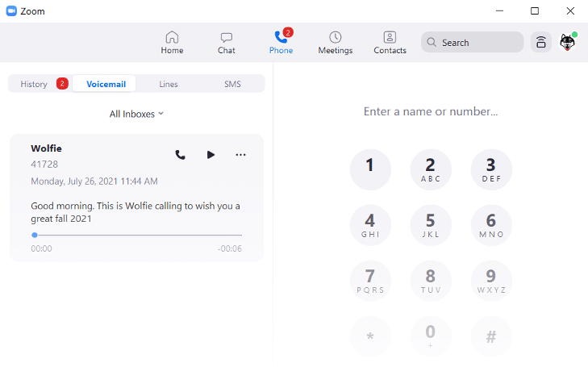
Task: Tap the pound key on the keypad
Action: coord(491,336)
